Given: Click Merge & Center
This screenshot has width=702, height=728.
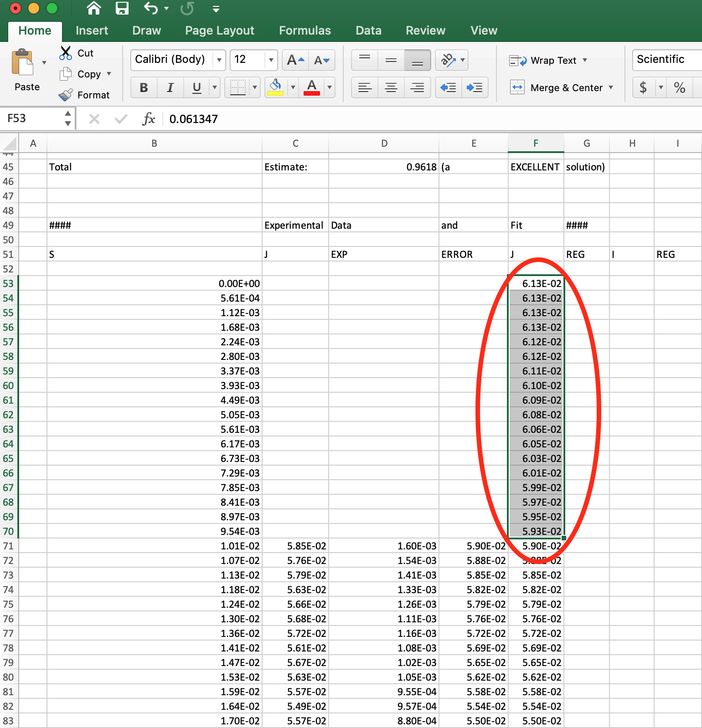Looking at the screenshot, I should [556, 87].
